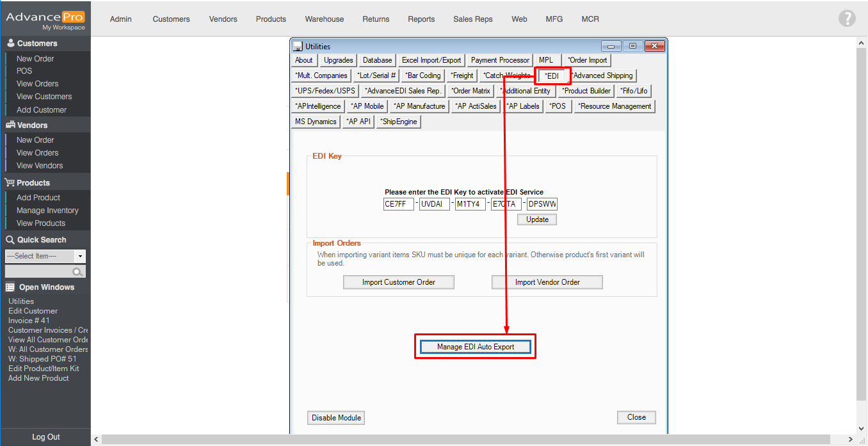This screenshot has height=446, width=868.
Task: Open Manage Inventory in sidebar
Action: (47, 211)
